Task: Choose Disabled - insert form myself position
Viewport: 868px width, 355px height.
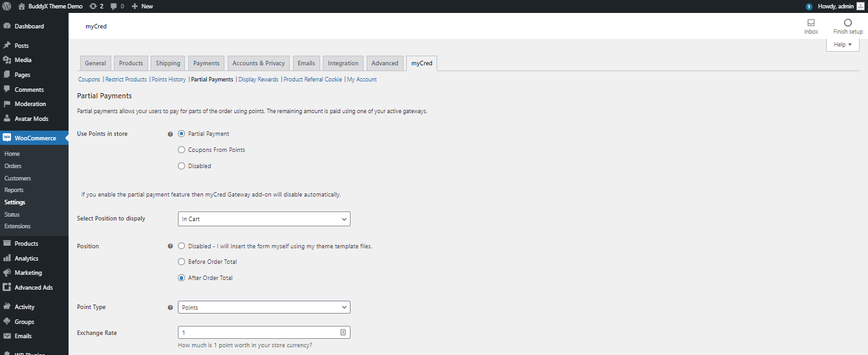Action: point(182,246)
